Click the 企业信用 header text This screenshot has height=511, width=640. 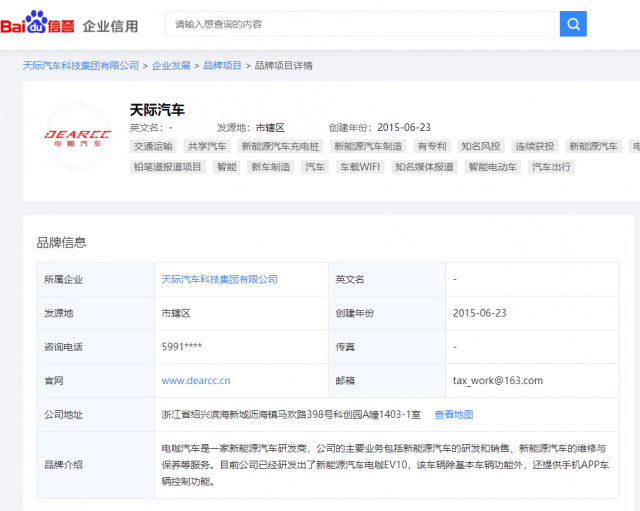111,26
